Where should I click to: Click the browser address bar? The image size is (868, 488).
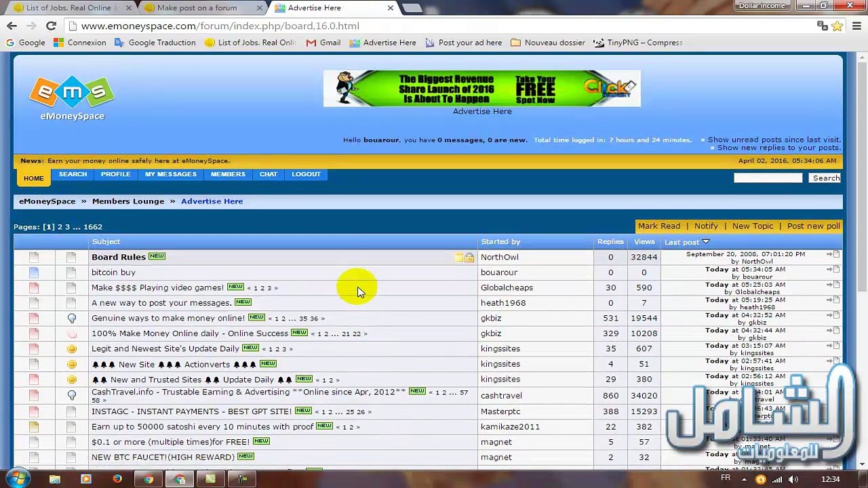click(x=441, y=26)
